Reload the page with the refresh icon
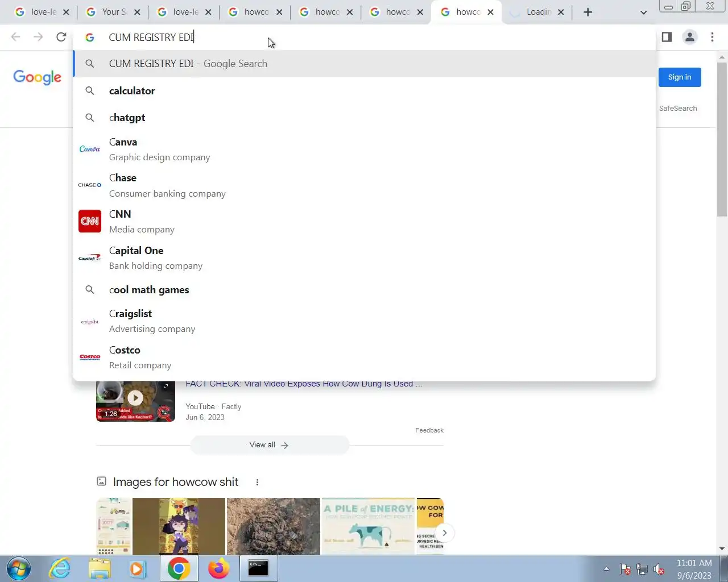 tap(61, 37)
